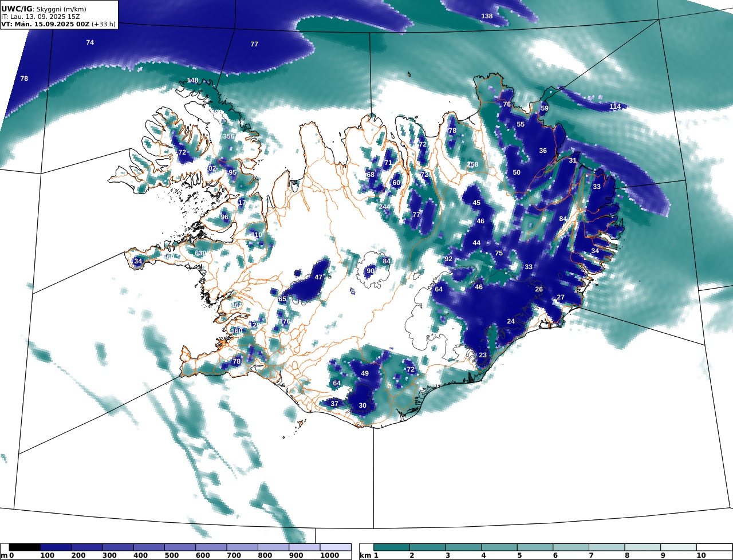Click the '50' map value in northeast Iceland
The height and width of the screenshot is (560, 733).
[x=517, y=172]
